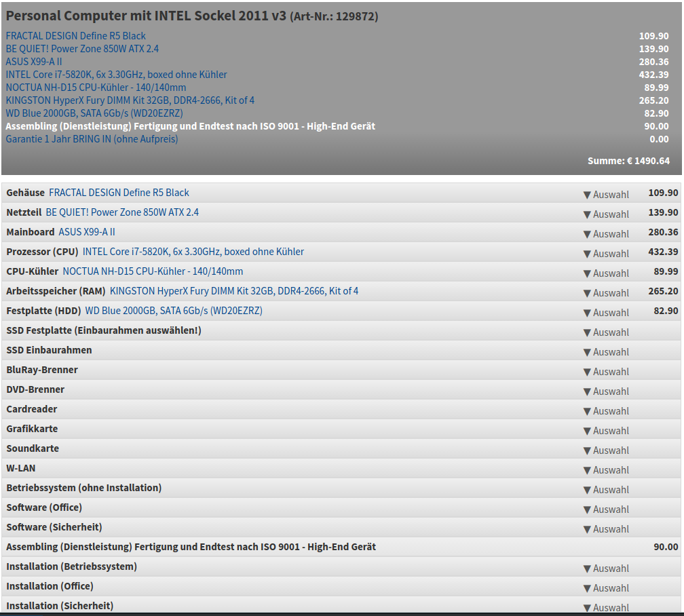Screen dimensions: 684x616
Task: Open NOCTUA link in CPU-Kühler row
Action: tap(153, 271)
